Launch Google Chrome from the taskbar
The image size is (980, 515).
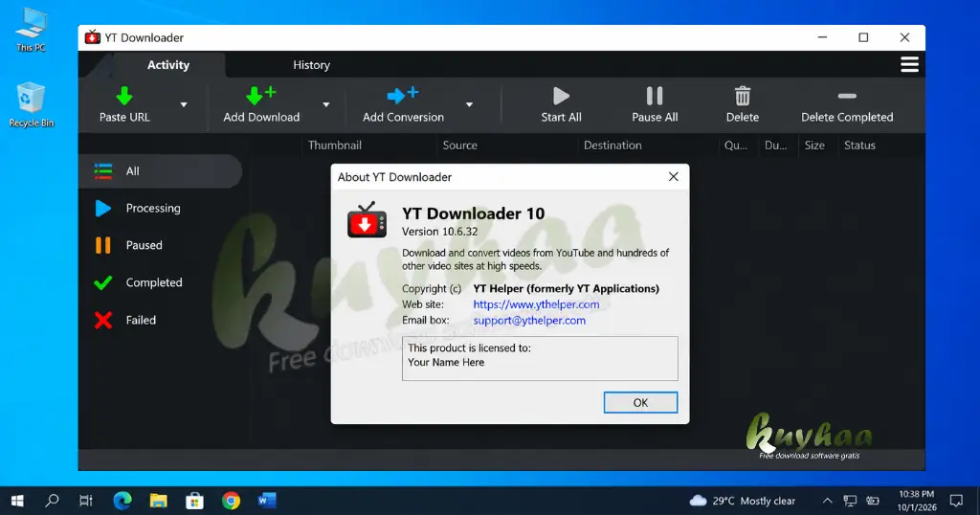231,501
